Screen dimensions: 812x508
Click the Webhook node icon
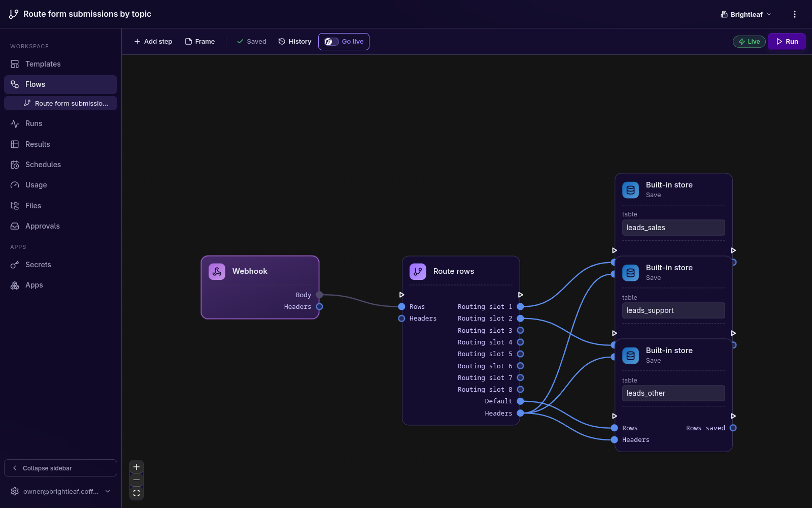217,272
